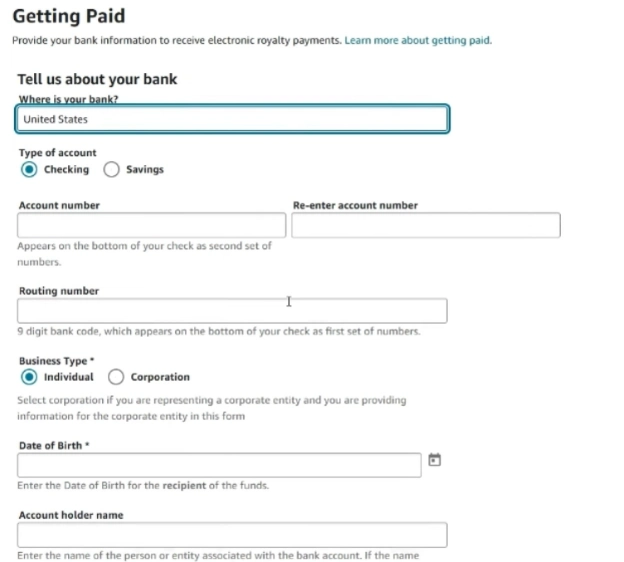Click into the Account number text box
Screen dimensions: 624x562
pyautogui.click(x=151, y=225)
